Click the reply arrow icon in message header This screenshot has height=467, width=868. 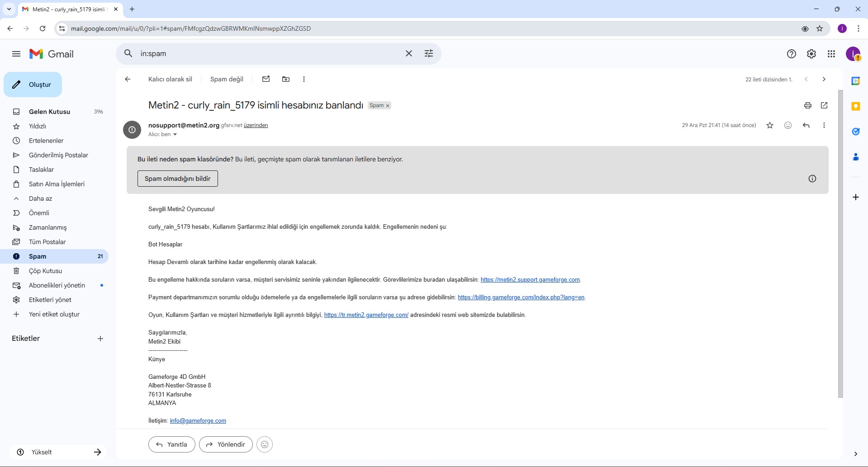click(806, 125)
